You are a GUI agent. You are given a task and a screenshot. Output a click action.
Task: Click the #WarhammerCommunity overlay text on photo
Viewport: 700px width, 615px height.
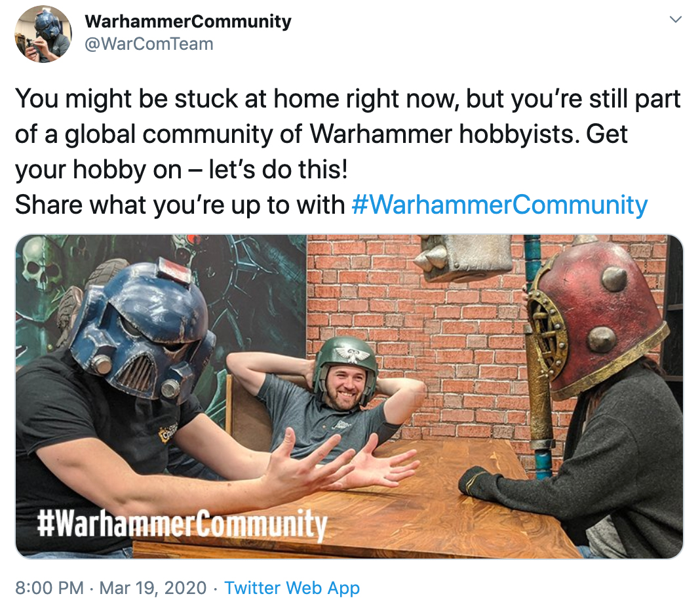tap(182, 523)
